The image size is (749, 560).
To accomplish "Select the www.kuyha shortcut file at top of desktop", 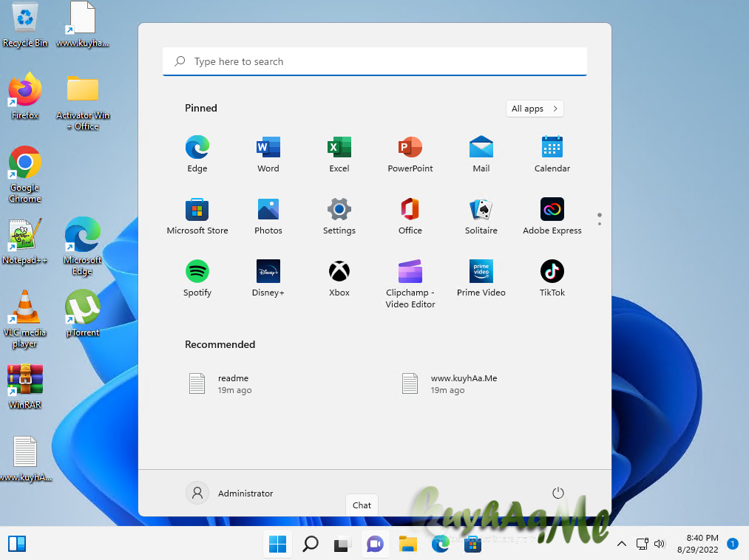I will (x=83, y=25).
